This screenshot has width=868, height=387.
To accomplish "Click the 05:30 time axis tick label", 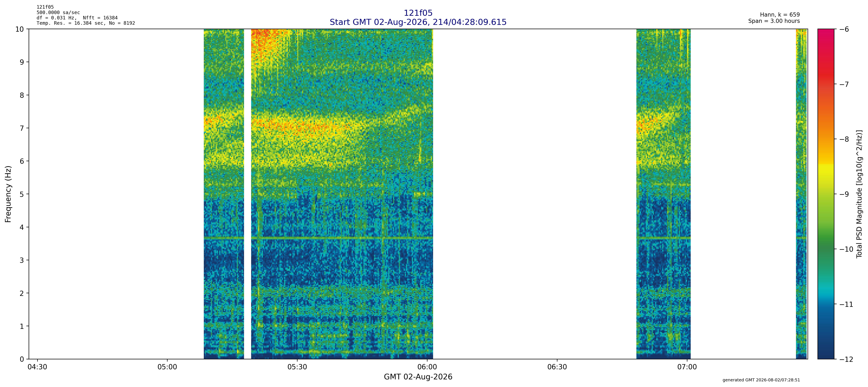I will point(297,367).
